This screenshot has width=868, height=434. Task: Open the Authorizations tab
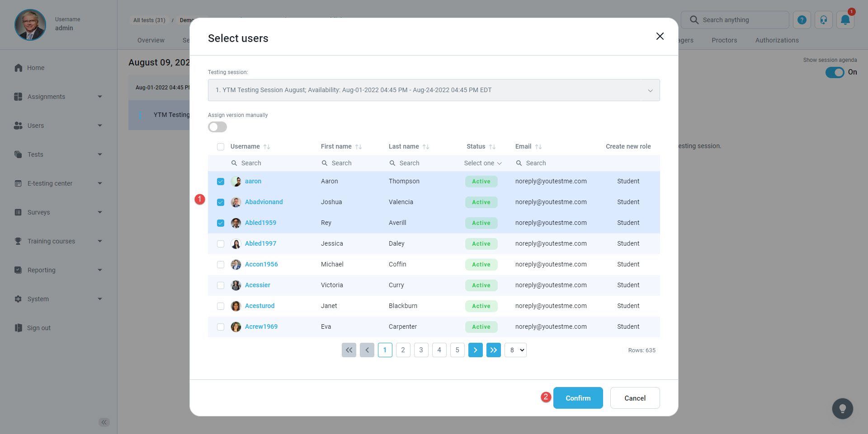coord(777,40)
